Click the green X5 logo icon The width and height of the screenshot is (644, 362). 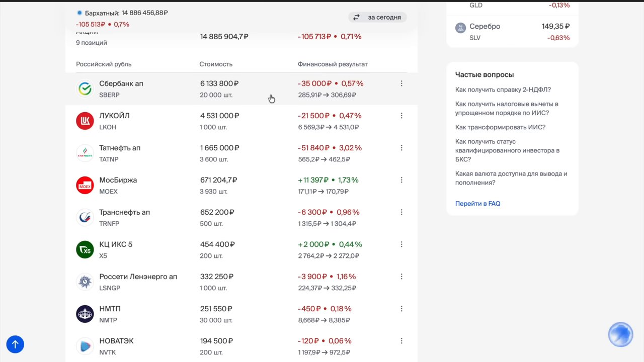tap(85, 250)
